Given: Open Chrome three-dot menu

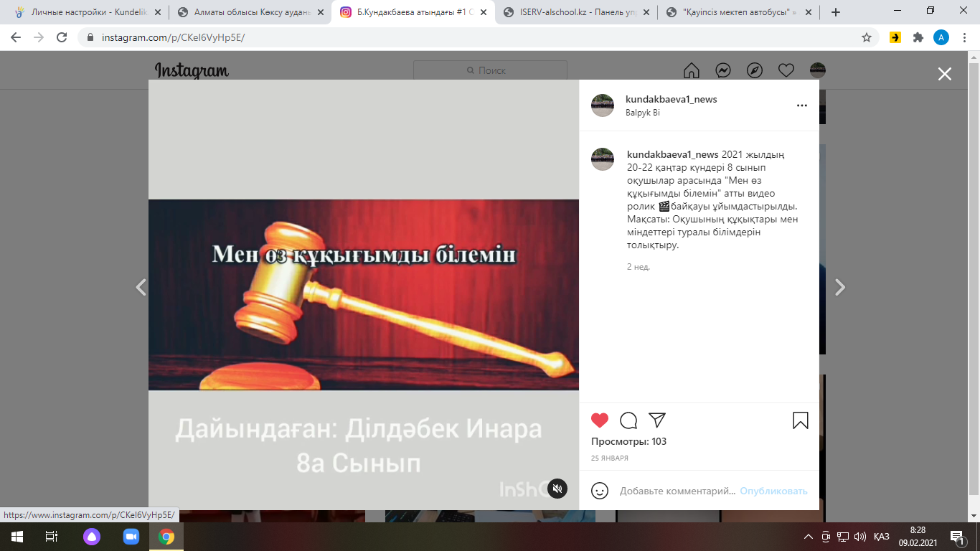Looking at the screenshot, I should [964, 37].
